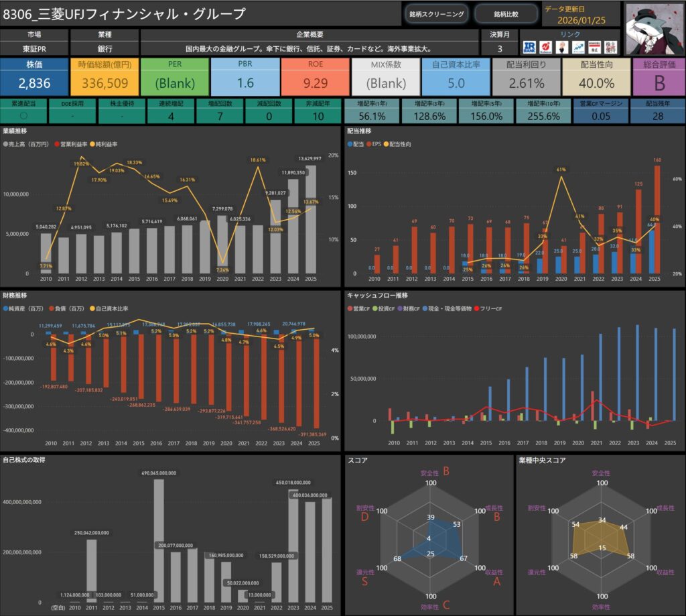Open the red-white 株式 link icon

594,48
